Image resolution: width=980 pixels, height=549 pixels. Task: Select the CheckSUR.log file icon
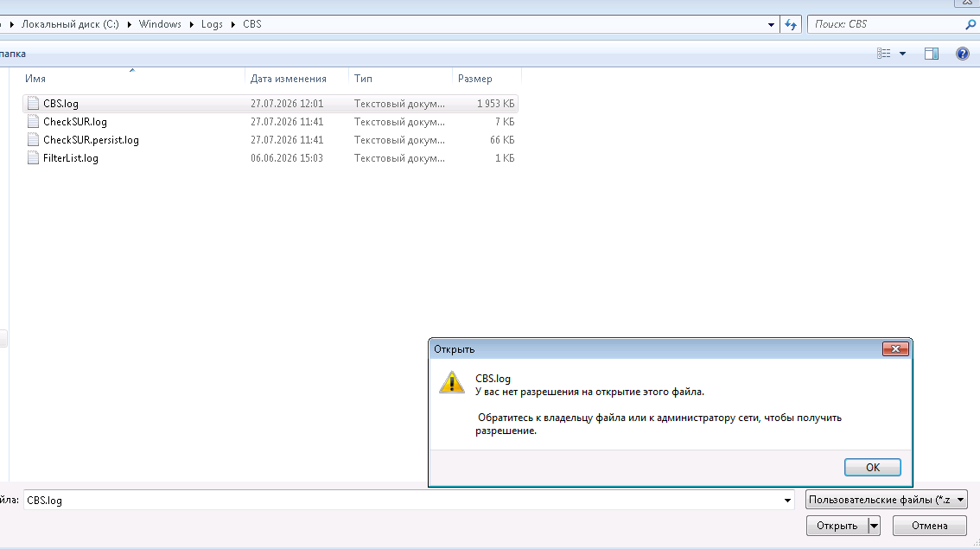tap(33, 121)
